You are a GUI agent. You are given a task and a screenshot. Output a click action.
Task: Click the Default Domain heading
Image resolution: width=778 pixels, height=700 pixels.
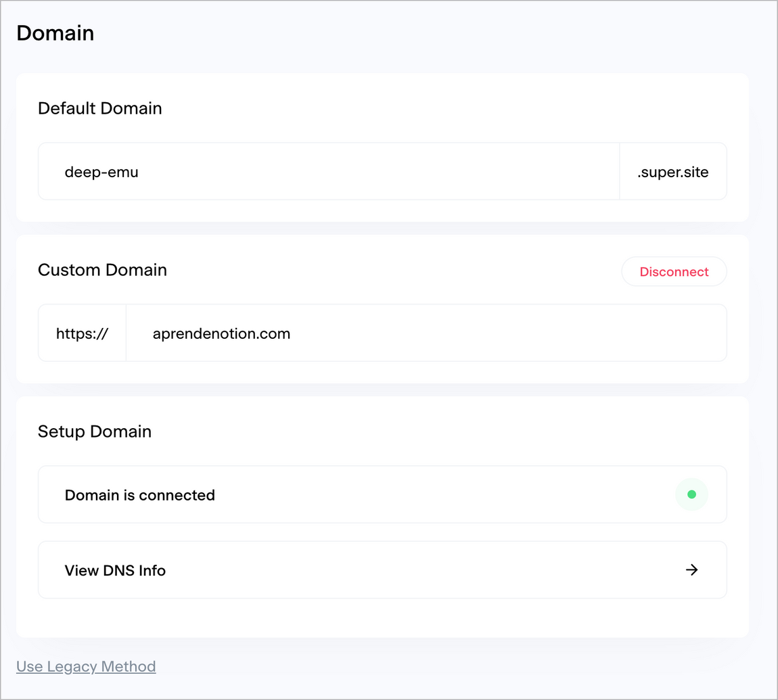(99, 108)
